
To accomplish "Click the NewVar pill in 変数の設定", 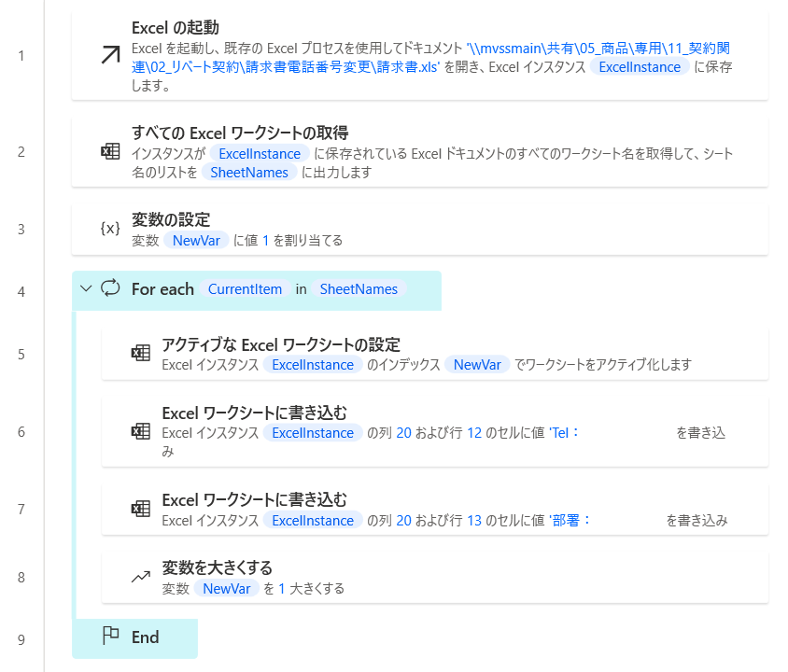I will tap(196, 240).
